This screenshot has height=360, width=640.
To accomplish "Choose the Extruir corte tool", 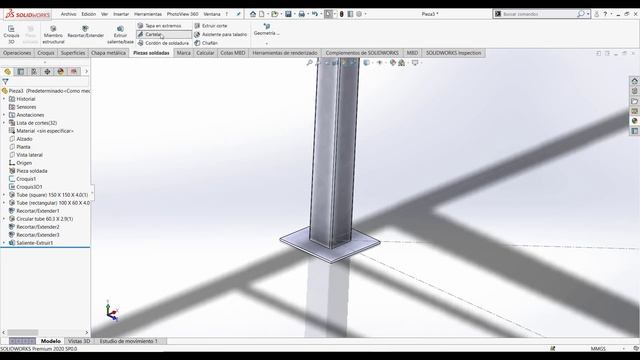I will tap(211, 26).
